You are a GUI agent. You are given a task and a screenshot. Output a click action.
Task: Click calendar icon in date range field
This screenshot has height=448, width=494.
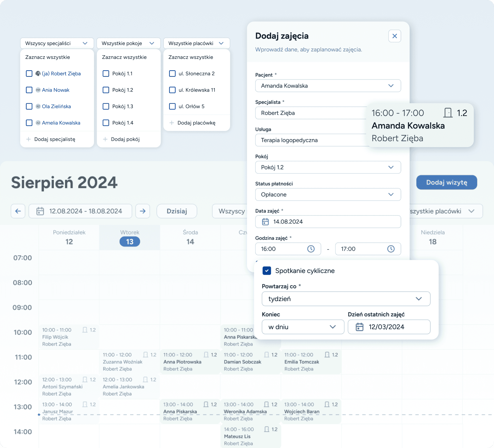coord(40,211)
